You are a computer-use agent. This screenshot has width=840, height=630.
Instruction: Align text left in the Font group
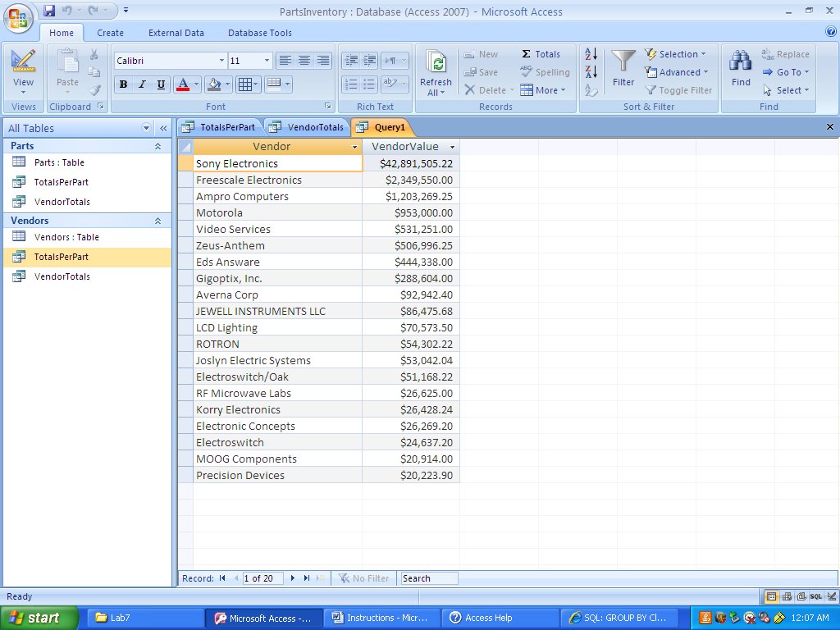tap(285, 61)
